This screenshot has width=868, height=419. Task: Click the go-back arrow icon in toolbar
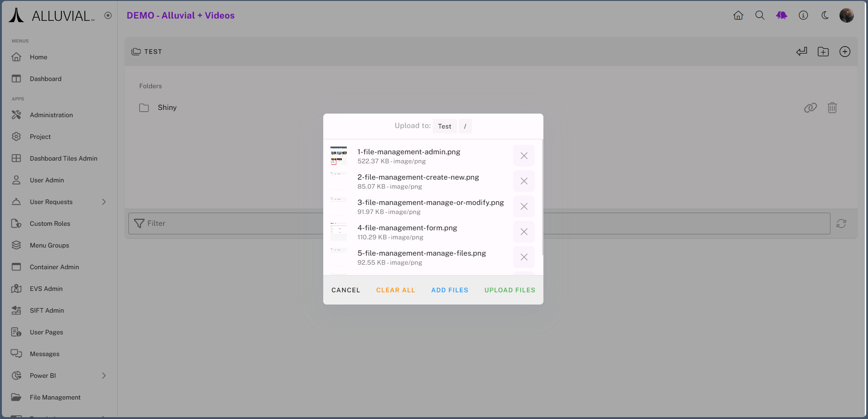[x=802, y=52]
